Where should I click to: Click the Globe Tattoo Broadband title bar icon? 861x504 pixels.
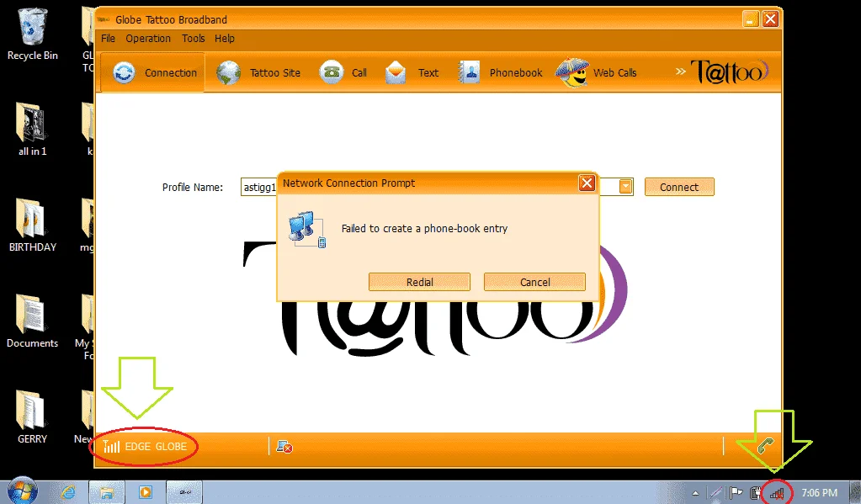point(104,19)
